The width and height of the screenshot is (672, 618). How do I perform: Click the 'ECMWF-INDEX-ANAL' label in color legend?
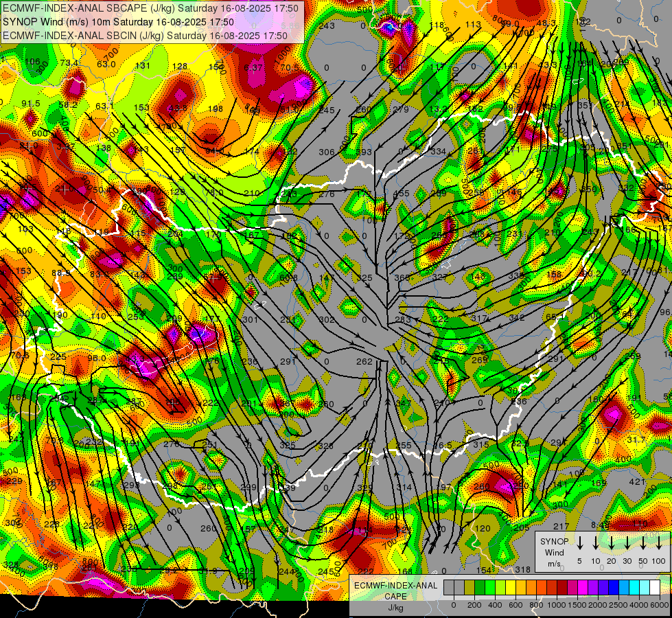395,586
